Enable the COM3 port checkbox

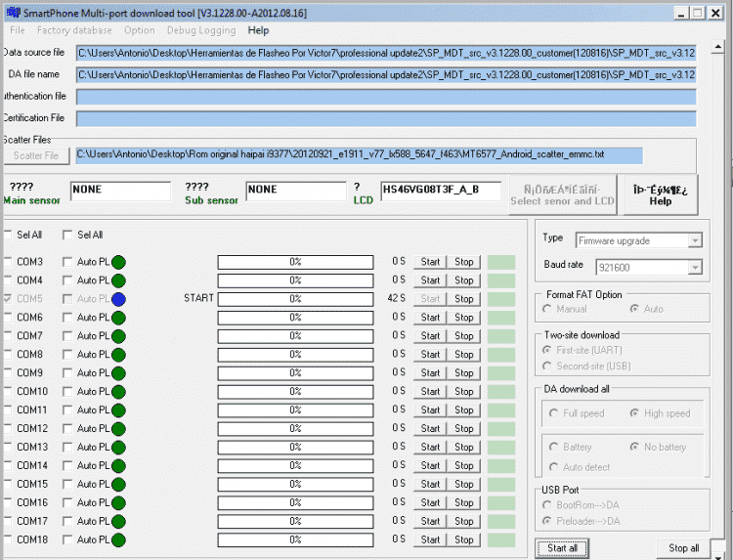[x=8, y=262]
